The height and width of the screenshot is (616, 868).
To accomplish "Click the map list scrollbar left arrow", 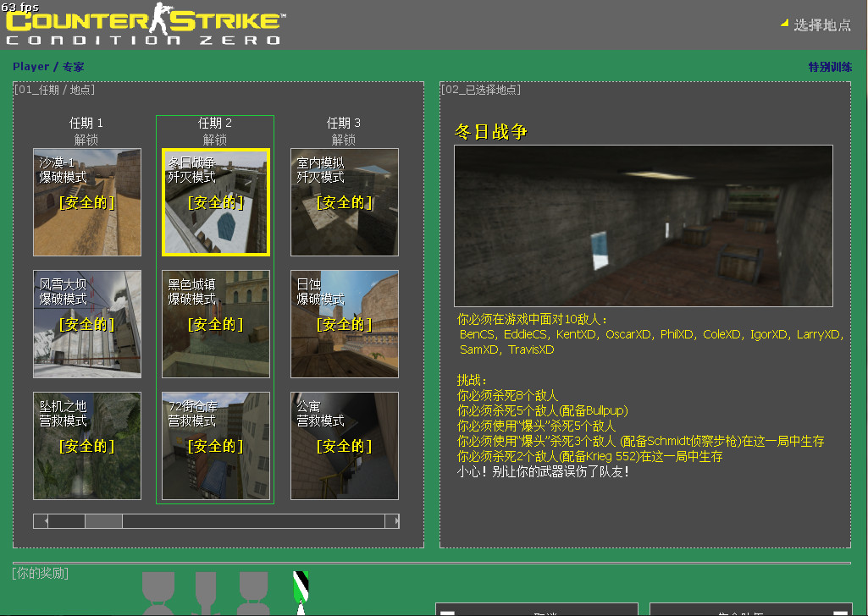I will (x=41, y=521).
